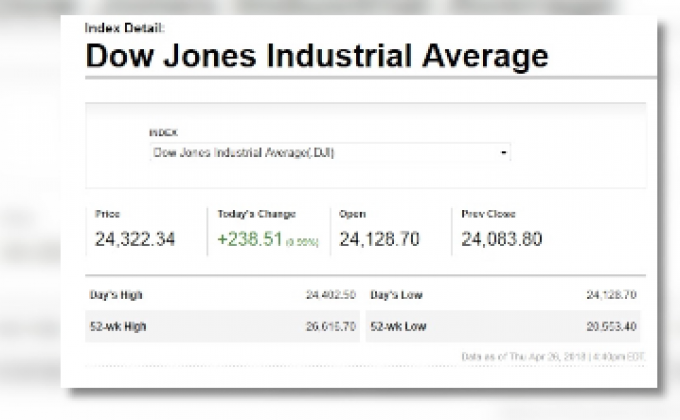Click the small green percent change figure
This screenshot has width=680, height=420.
tap(304, 242)
